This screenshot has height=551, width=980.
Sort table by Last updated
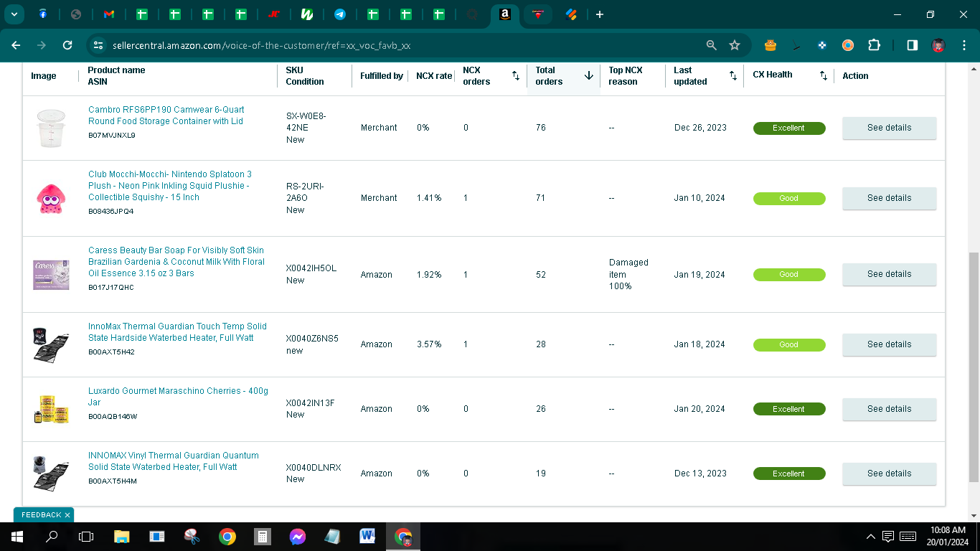tap(732, 75)
